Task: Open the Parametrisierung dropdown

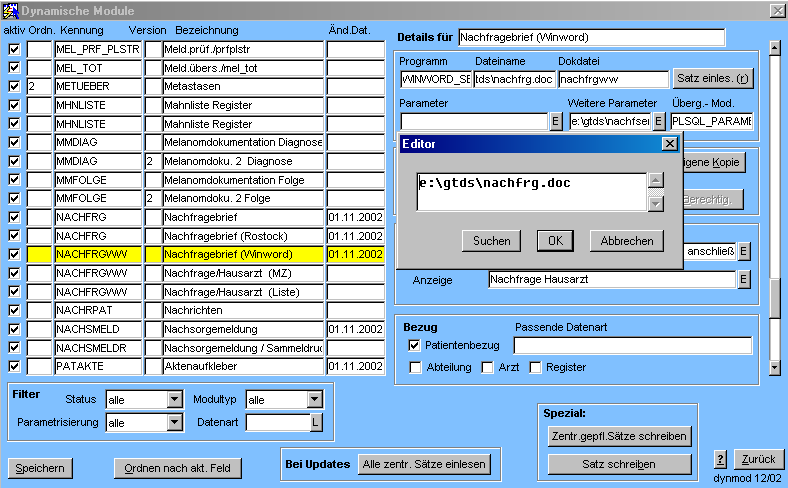Action: tap(176, 423)
